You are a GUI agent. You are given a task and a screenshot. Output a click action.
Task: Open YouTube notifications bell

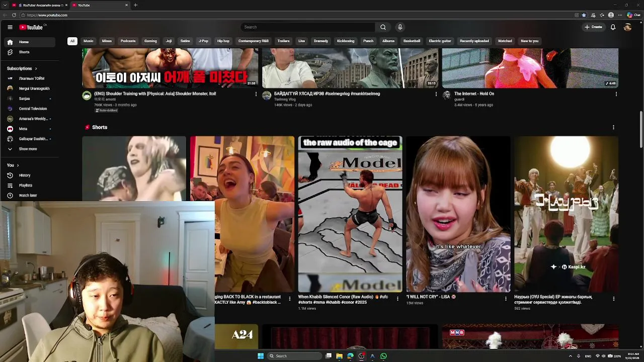(613, 27)
